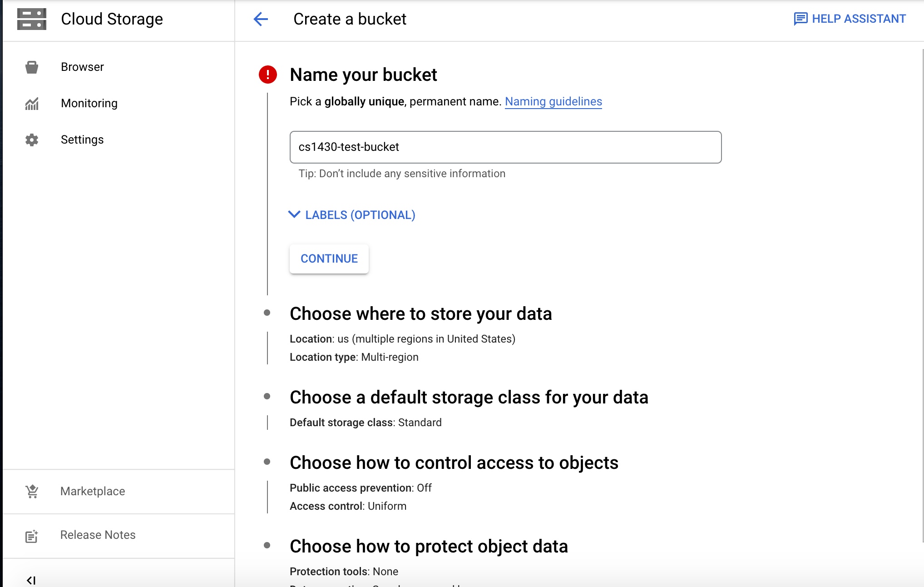
Task: Click the Create a bucket title
Action: pyautogui.click(x=350, y=19)
